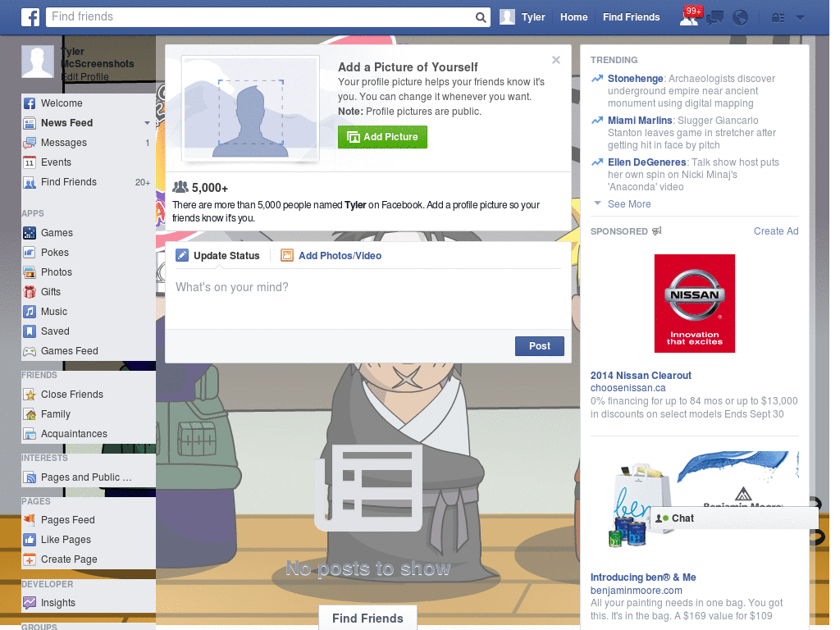
Task: Open the messages icon in the top bar
Action: click(x=714, y=18)
